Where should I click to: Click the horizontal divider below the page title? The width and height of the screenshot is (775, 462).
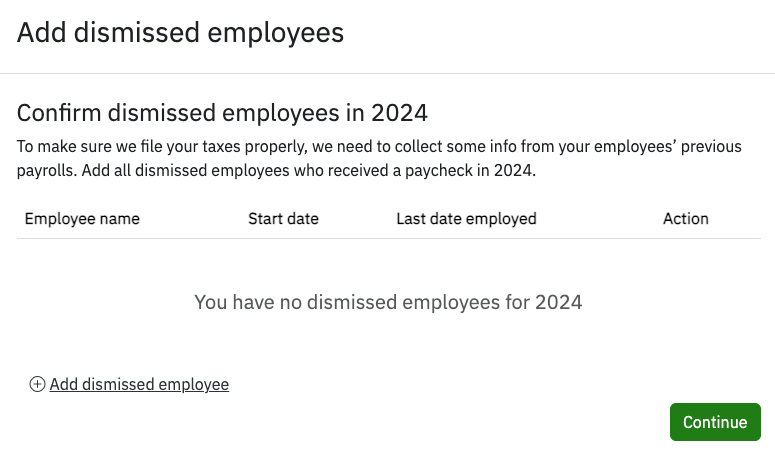click(x=387, y=73)
